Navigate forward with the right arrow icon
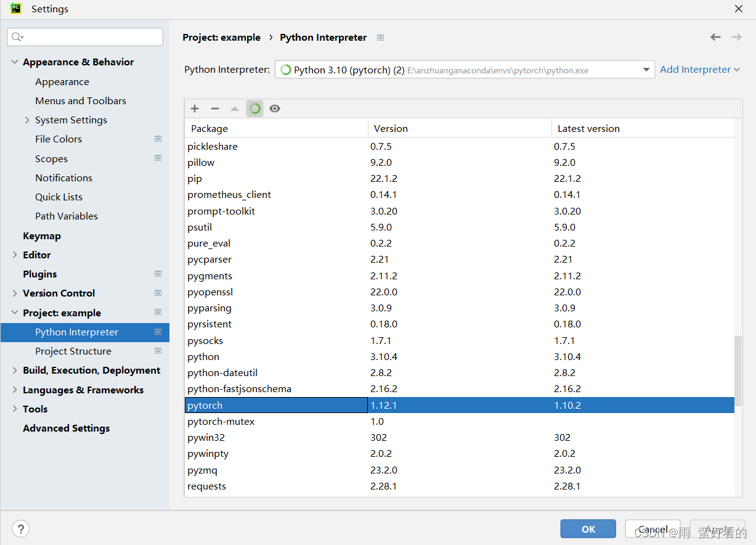The image size is (756, 545). 736,37
